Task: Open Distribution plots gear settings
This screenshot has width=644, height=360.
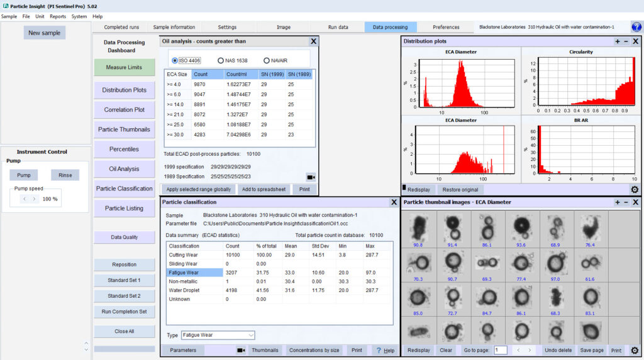Action: click(x=635, y=189)
